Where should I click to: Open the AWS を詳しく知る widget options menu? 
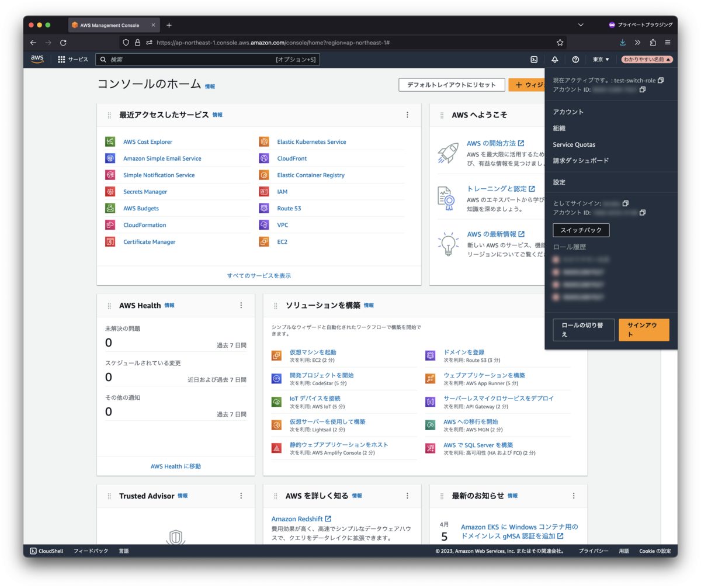pos(407,496)
